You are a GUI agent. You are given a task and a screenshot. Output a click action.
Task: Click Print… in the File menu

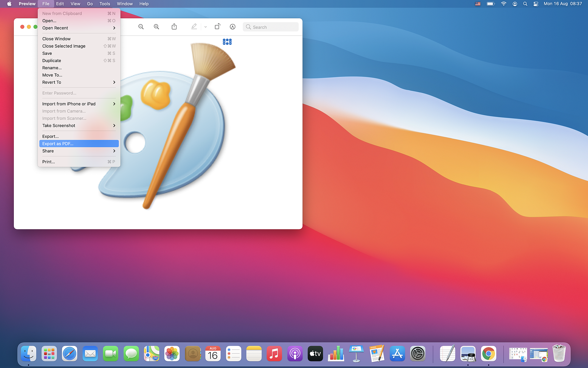pos(49,162)
